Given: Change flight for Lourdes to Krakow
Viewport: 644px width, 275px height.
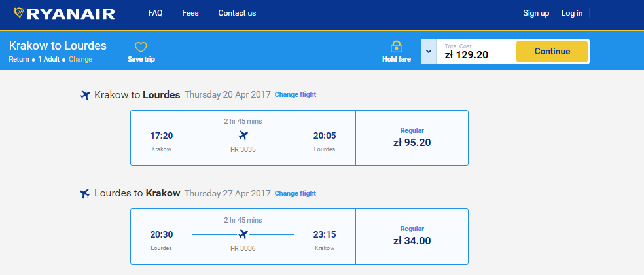Looking at the screenshot, I should (295, 193).
